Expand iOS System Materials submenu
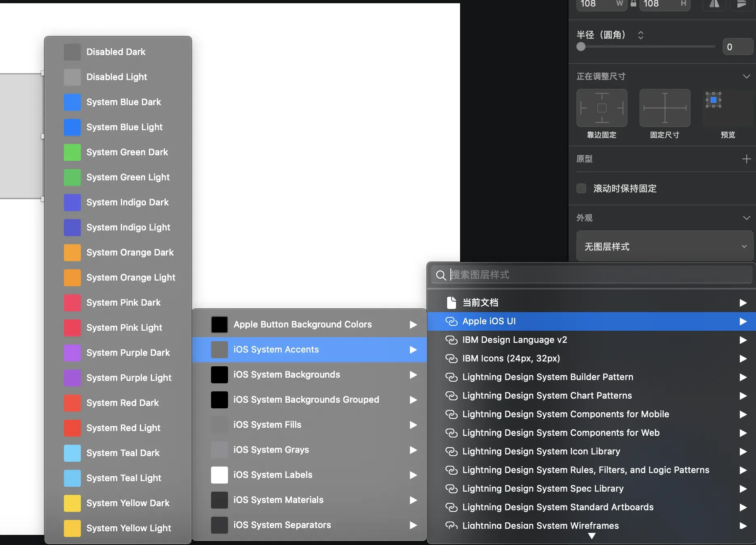This screenshot has width=756, height=545. (309, 500)
